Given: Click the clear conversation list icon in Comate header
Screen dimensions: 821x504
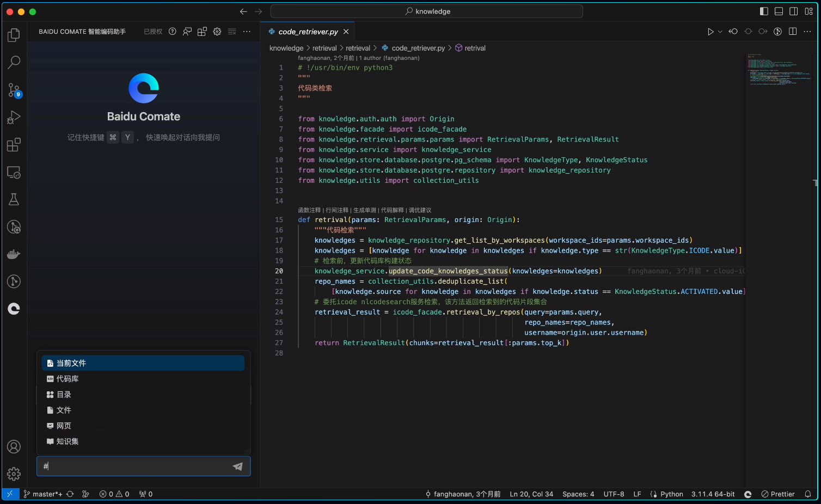Looking at the screenshot, I should coord(232,32).
